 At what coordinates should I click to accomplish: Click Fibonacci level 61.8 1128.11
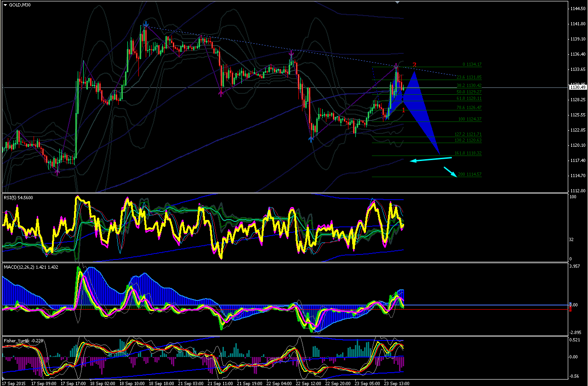pyautogui.click(x=468, y=98)
